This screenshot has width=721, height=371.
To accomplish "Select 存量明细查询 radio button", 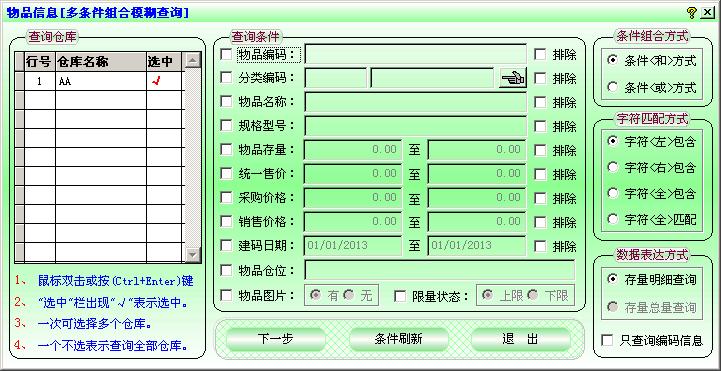I will pyautogui.click(x=612, y=279).
